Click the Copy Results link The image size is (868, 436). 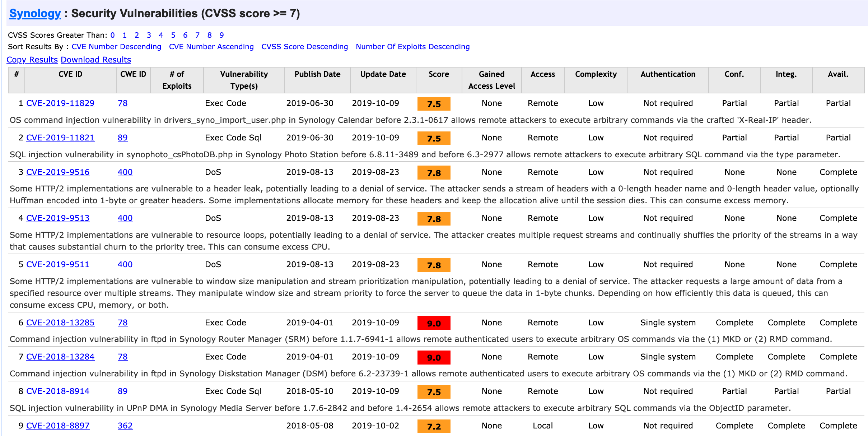point(32,60)
